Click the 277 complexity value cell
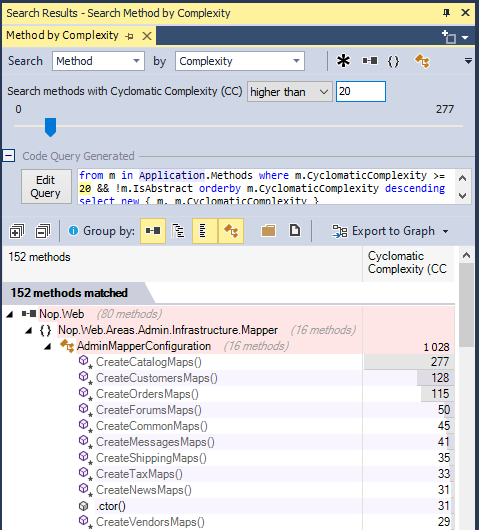This screenshot has height=530, width=479. pyautogui.click(x=409, y=362)
